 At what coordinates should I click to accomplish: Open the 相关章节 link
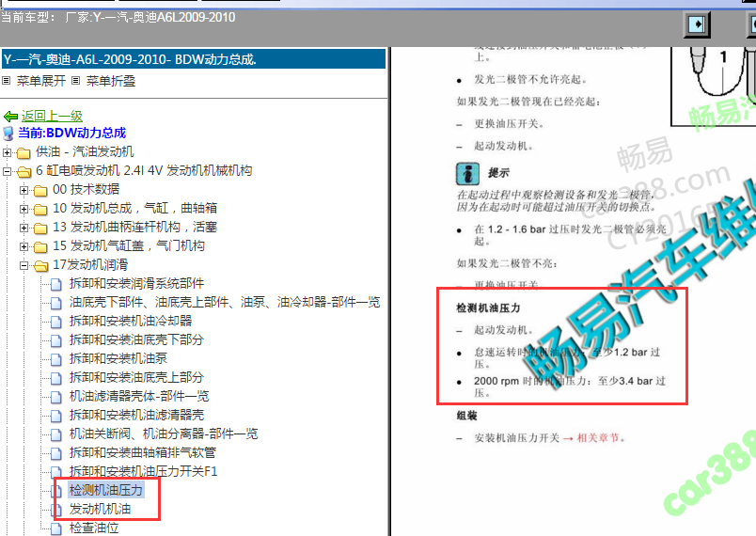[x=598, y=437]
